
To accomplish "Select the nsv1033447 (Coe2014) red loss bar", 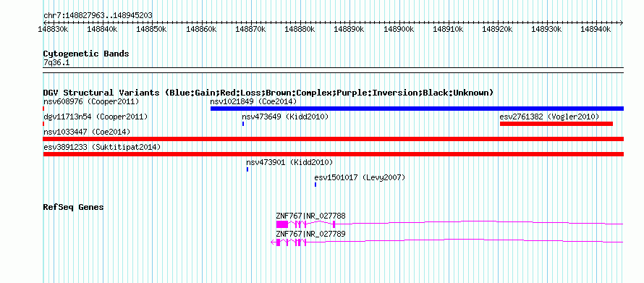I will pos(334,139).
